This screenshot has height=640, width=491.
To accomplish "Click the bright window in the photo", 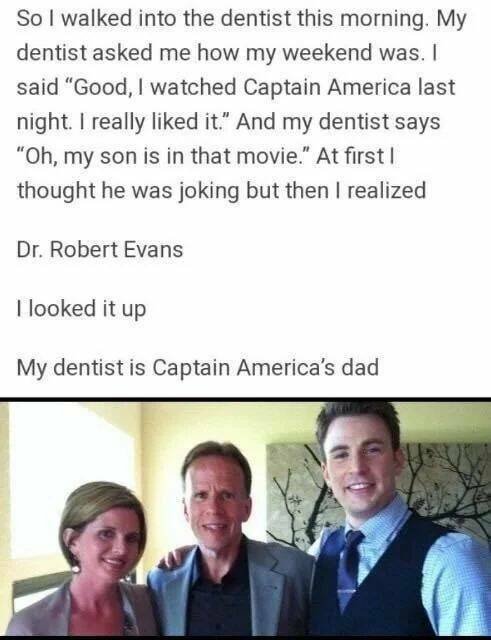I will coord(67,482).
